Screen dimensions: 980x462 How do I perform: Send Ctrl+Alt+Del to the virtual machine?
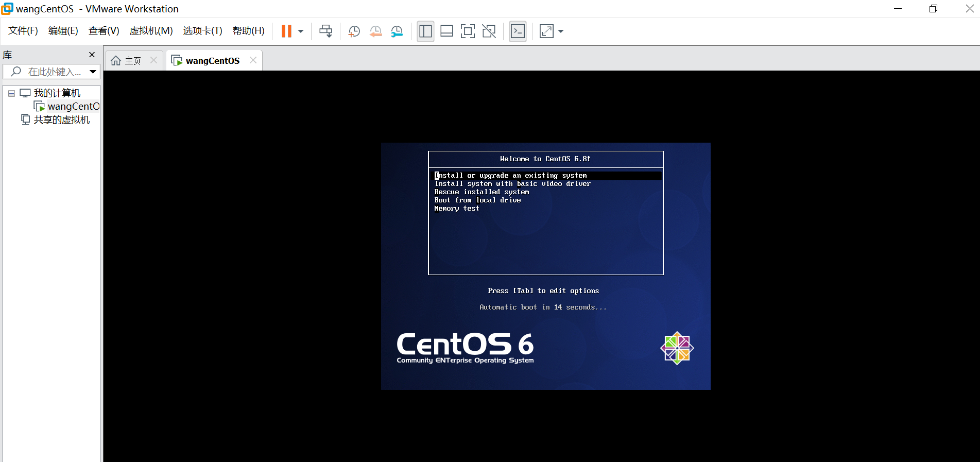[325, 31]
